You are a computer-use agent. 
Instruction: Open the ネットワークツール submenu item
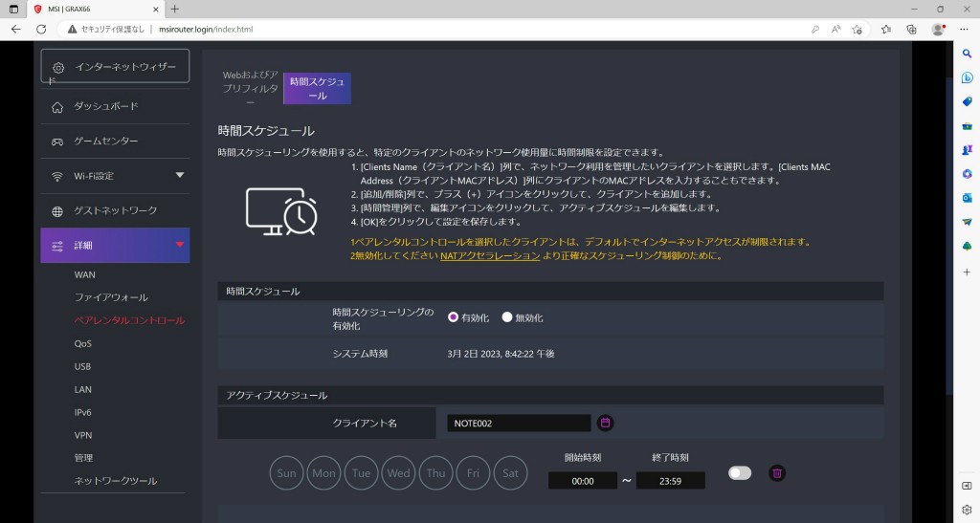click(x=116, y=481)
